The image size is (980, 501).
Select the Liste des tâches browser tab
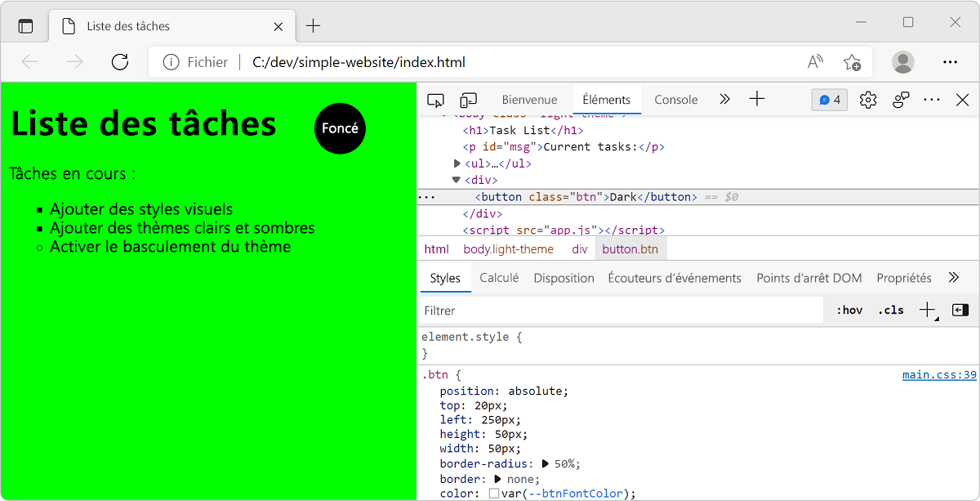pos(170,26)
